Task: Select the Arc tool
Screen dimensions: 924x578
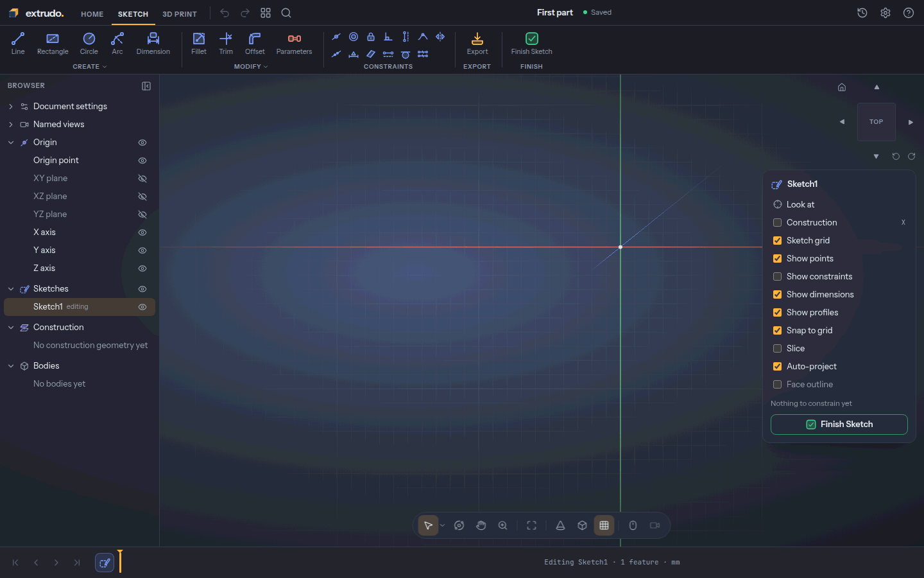Action: 117,44
